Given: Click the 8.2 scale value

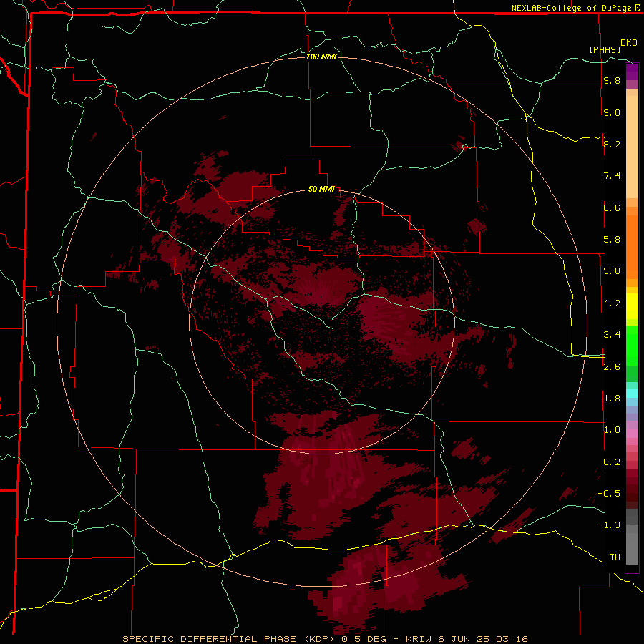Looking at the screenshot, I should coord(612,144).
